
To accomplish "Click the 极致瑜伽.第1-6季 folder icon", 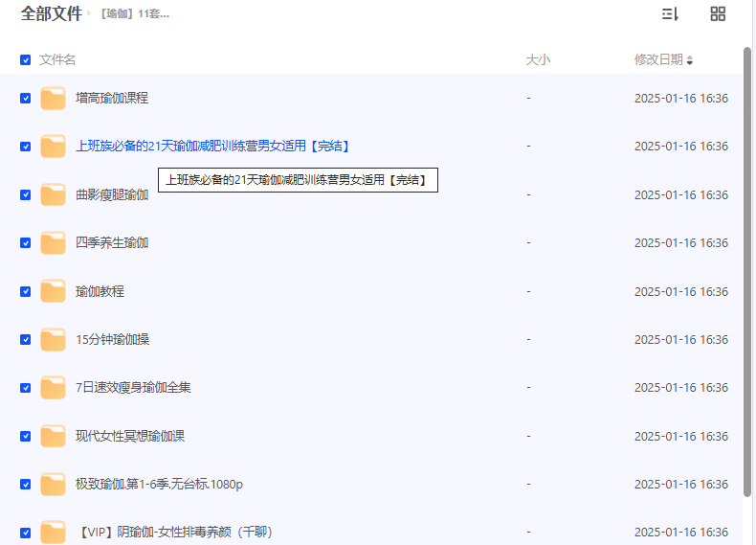I will point(53,484).
